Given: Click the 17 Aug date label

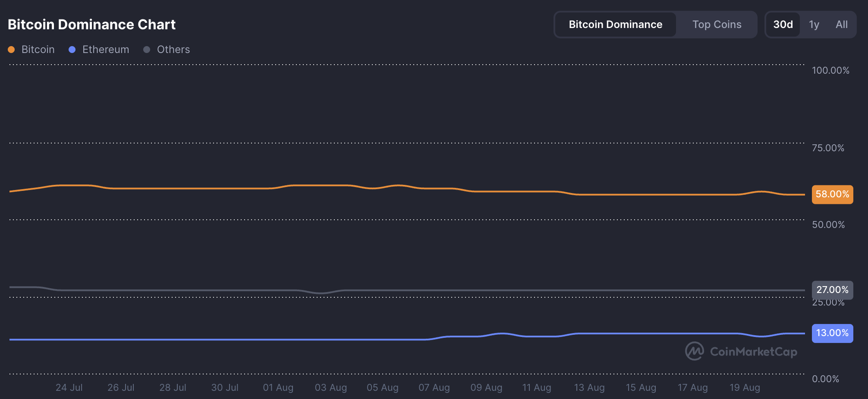Looking at the screenshot, I should 693,387.
